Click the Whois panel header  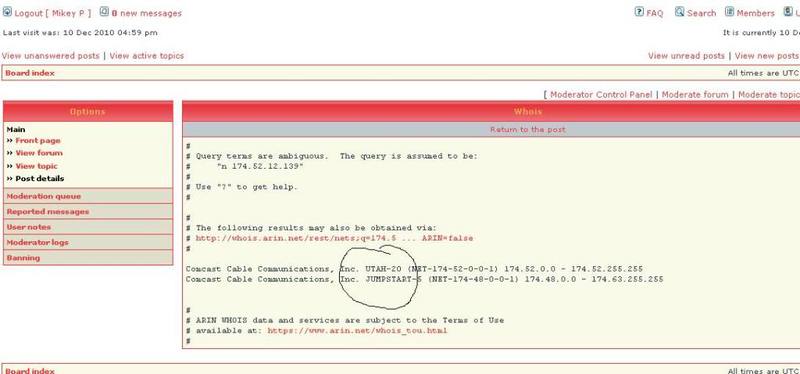(x=491, y=111)
